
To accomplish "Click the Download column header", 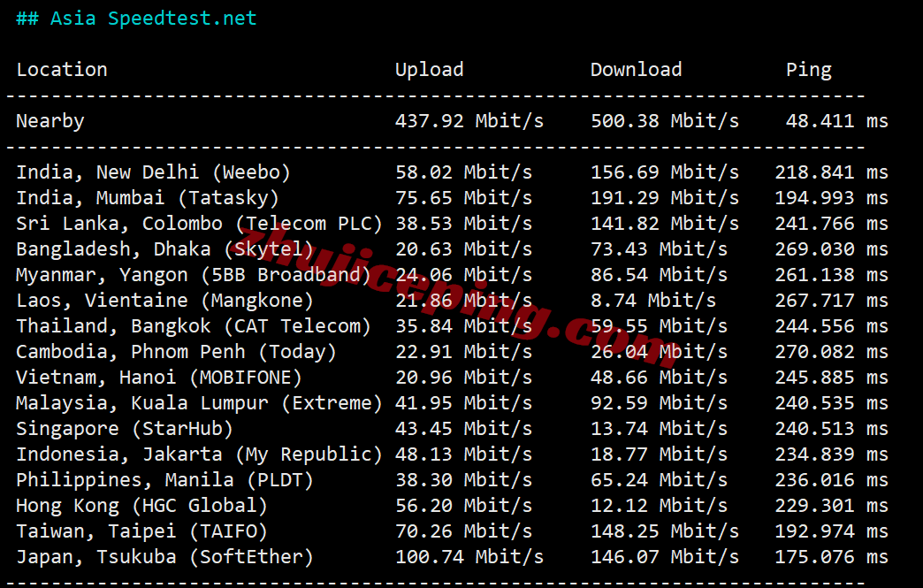I will (636, 70).
